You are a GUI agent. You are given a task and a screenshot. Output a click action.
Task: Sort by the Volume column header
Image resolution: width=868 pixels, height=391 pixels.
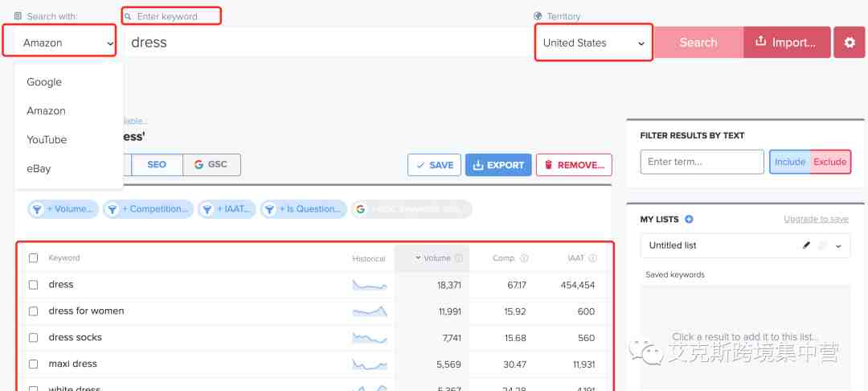coord(436,258)
